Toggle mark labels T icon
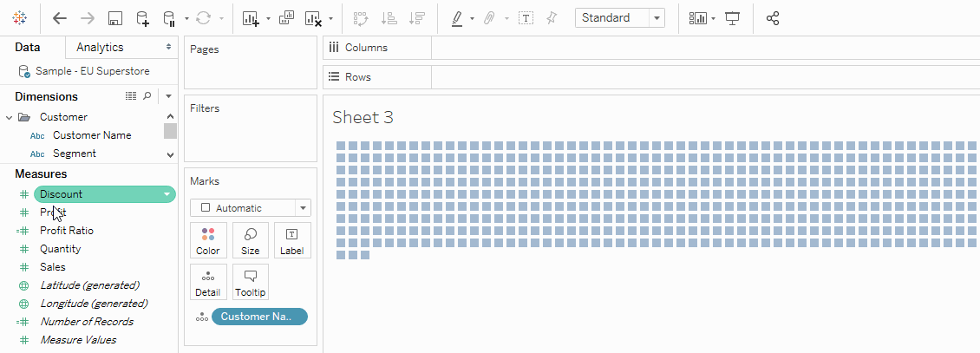 (526, 18)
